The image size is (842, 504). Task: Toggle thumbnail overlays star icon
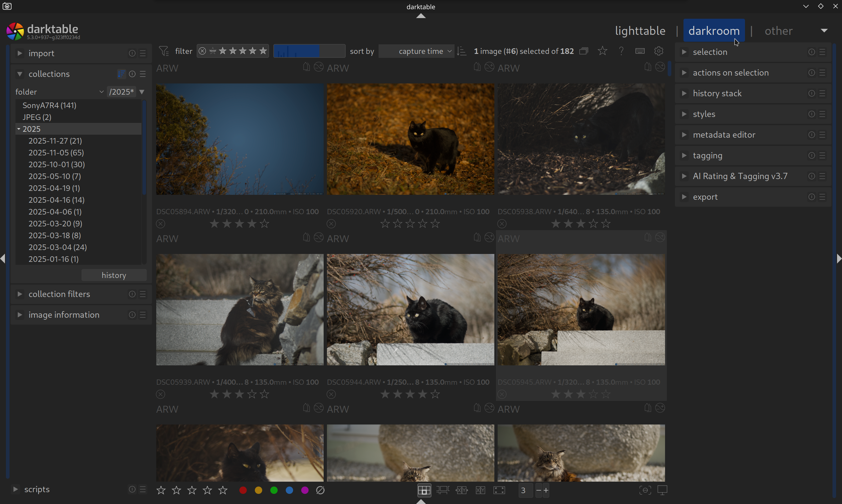coord(602,51)
